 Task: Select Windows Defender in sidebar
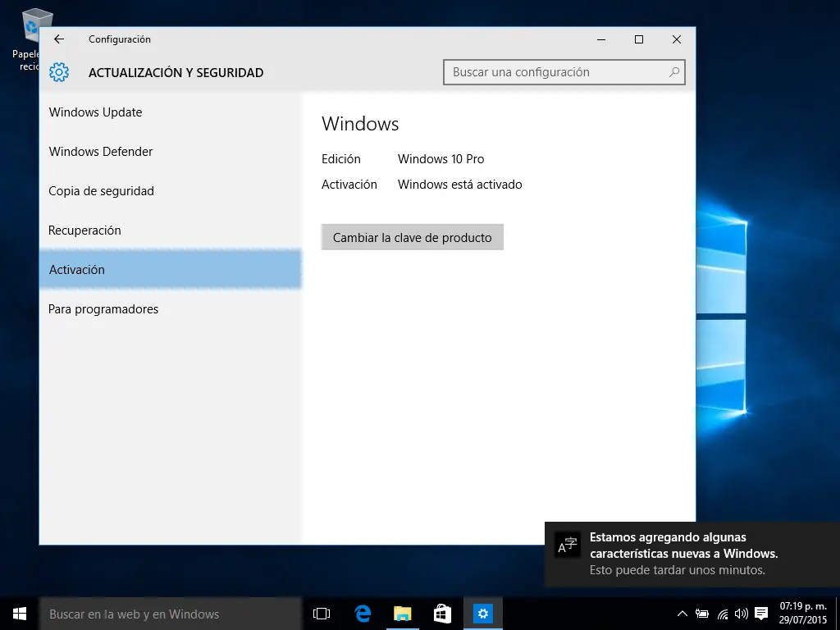[x=171, y=152]
